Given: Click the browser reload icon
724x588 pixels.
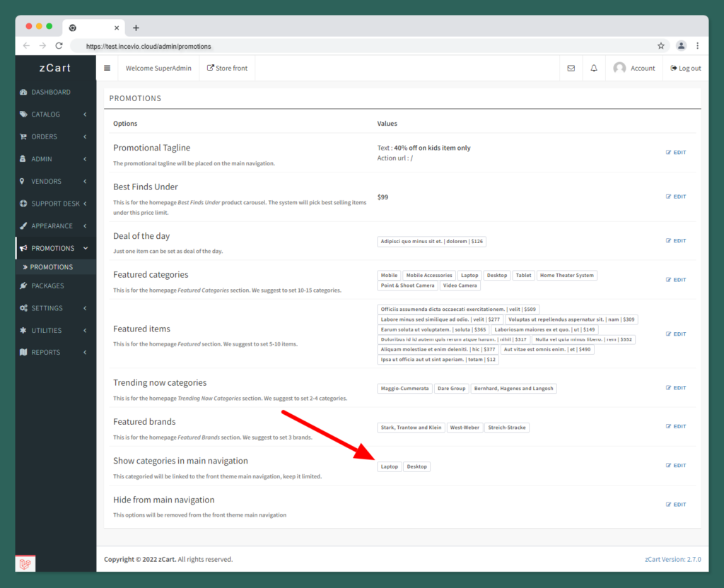Looking at the screenshot, I should click(x=59, y=46).
